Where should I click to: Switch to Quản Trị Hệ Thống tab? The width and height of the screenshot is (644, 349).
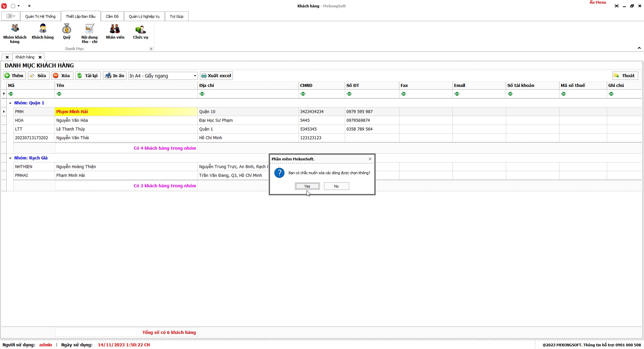40,16
